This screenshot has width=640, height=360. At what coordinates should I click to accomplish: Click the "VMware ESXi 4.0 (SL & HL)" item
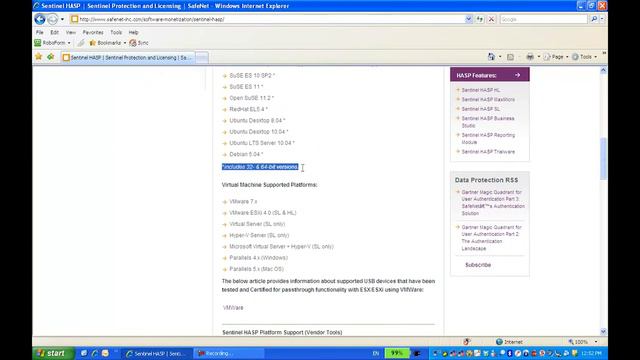click(262, 213)
